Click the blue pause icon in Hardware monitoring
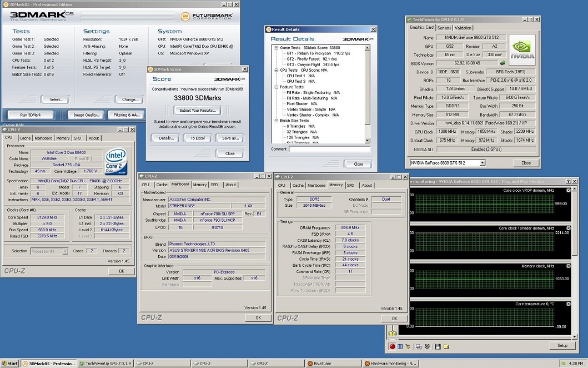Viewport: 588px width, 368px height. click(400, 346)
